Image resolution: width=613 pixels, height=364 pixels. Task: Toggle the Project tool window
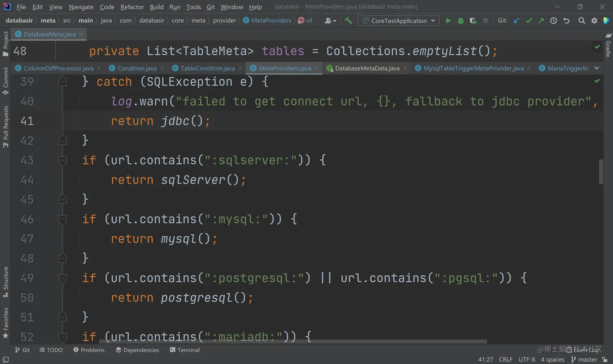tap(6, 44)
